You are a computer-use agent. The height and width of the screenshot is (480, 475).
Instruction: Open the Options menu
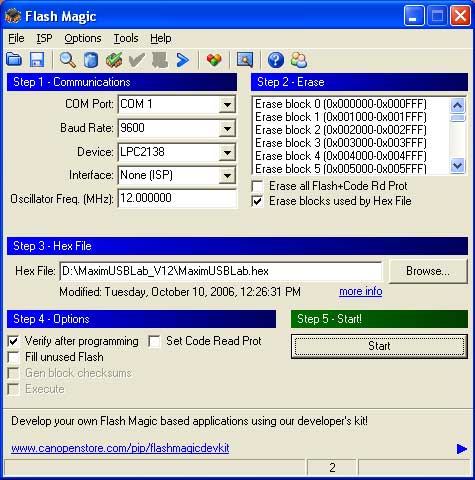tap(83, 38)
